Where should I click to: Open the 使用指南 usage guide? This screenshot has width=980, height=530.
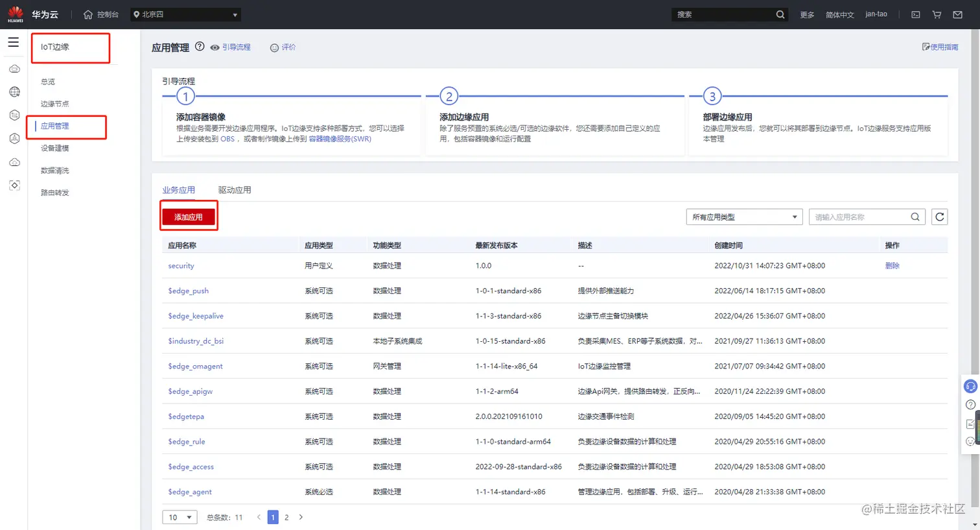click(940, 47)
